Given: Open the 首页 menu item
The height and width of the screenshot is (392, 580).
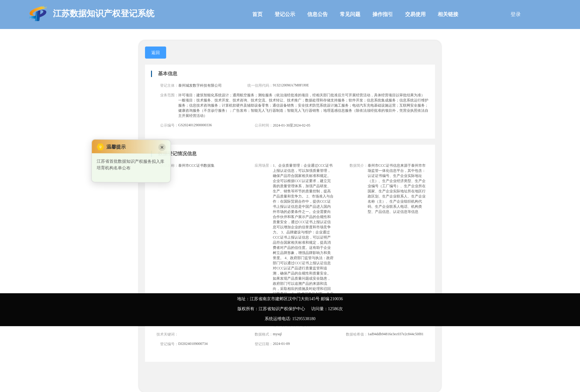Looking at the screenshot, I should 257,14.
